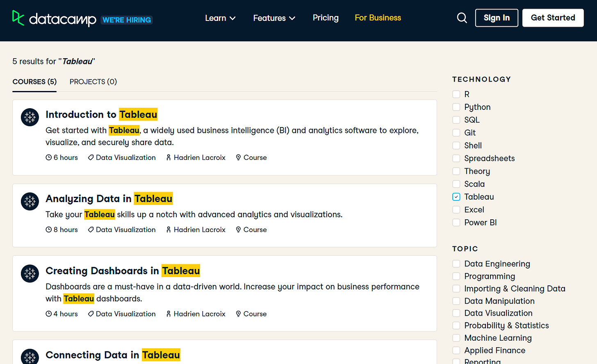Click Analyzing Data in Tableau course icon

tap(30, 201)
